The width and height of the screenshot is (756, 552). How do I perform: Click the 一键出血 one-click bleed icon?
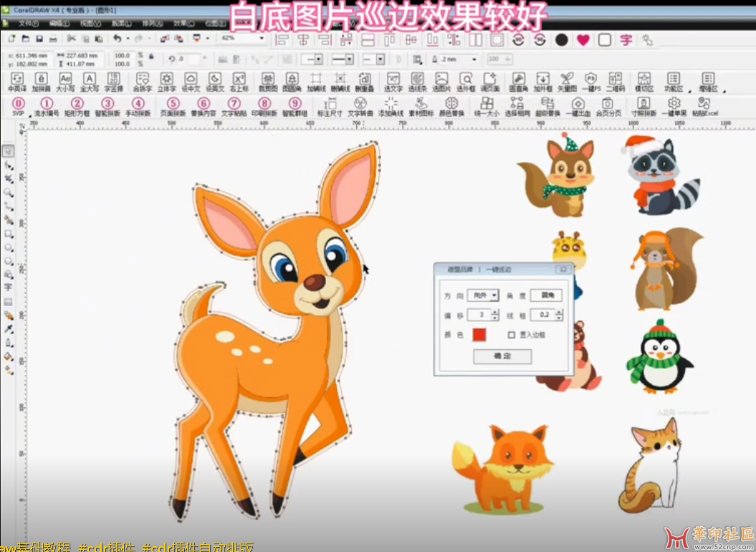pyautogui.click(x=578, y=107)
